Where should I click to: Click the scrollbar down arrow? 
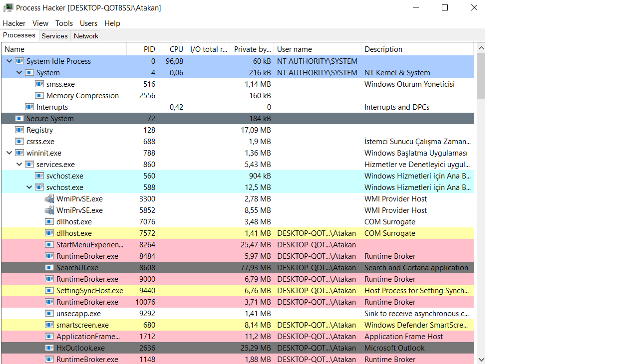[481, 359]
